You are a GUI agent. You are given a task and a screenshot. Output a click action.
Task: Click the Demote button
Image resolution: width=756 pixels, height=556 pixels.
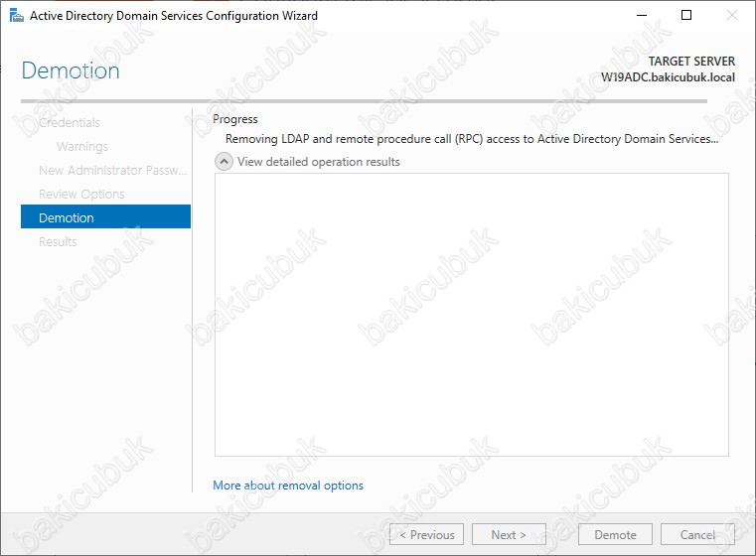615,534
